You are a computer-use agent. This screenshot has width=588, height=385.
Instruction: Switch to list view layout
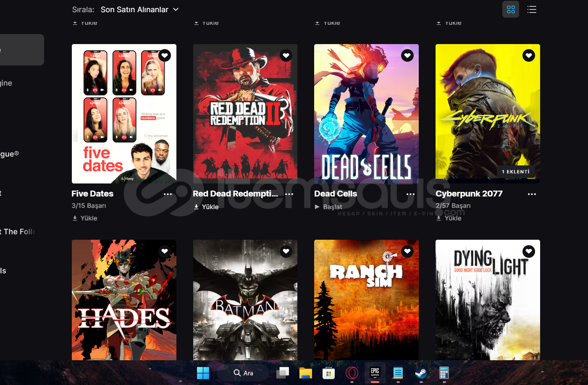pos(532,9)
